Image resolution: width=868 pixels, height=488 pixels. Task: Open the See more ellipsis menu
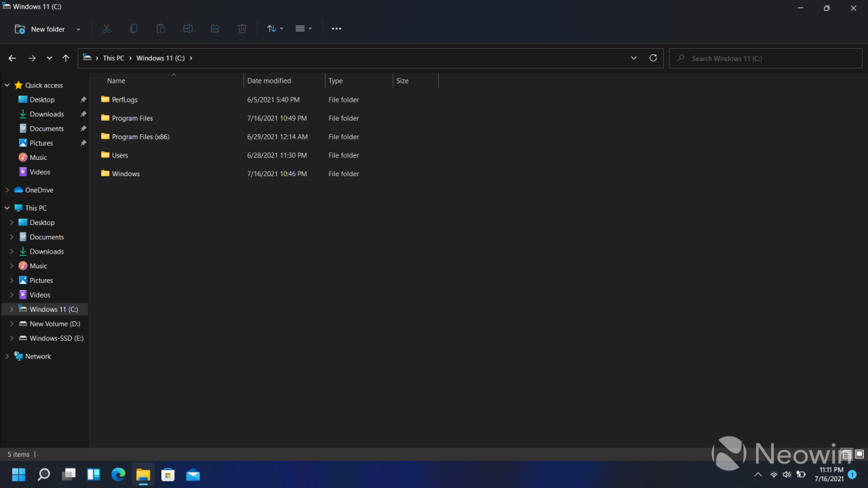tap(336, 28)
